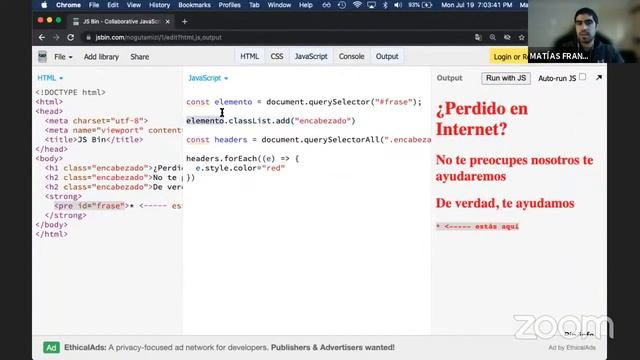640x360 pixels.
Task: Toggle the HTML panel tab
Action: tap(249, 56)
